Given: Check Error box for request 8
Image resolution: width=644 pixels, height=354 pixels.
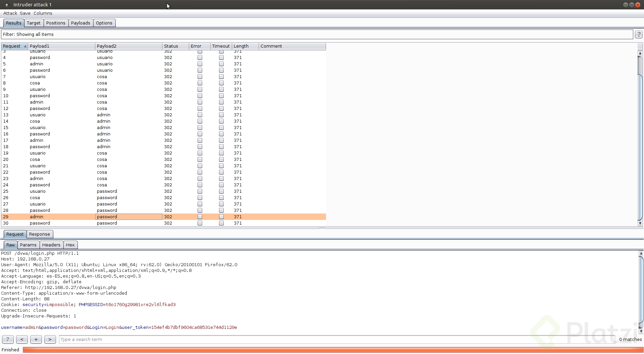Looking at the screenshot, I should 200,83.
